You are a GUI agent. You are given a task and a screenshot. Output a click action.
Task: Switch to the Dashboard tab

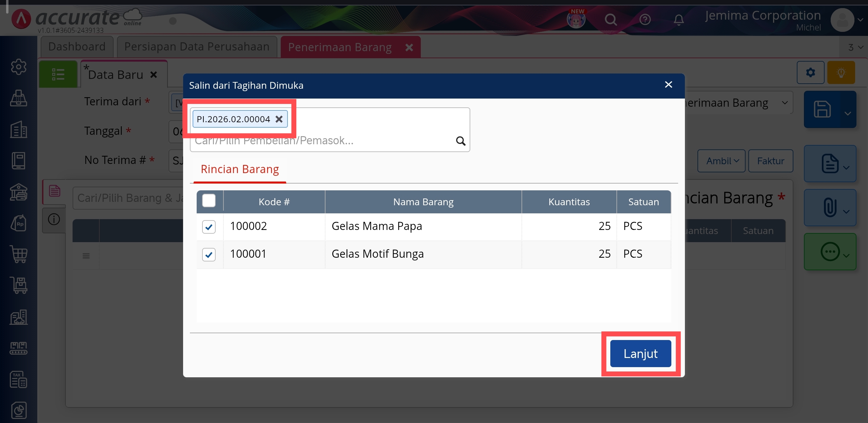pyautogui.click(x=77, y=47)
